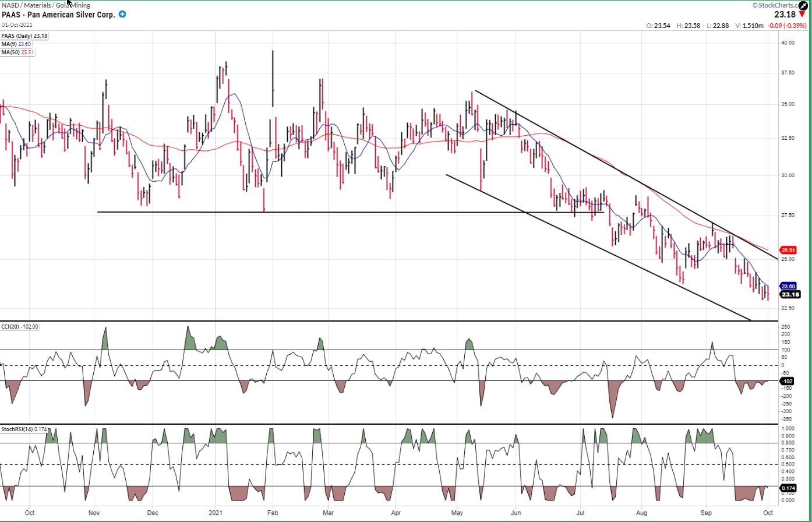Click the blue plus icon beside Pan American Silver Corp.

(122, 14)
